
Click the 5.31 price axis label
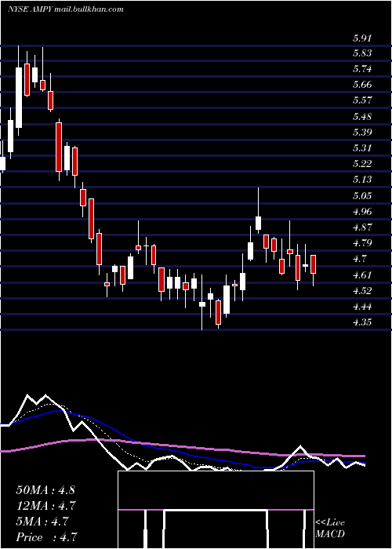362,148
